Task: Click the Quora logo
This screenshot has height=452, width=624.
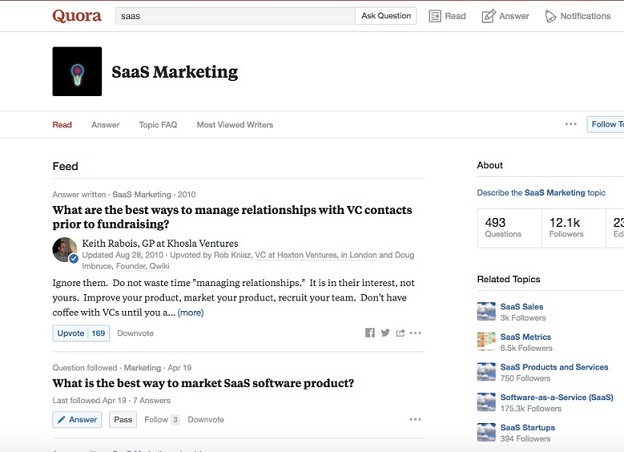Action: (77, 16)
